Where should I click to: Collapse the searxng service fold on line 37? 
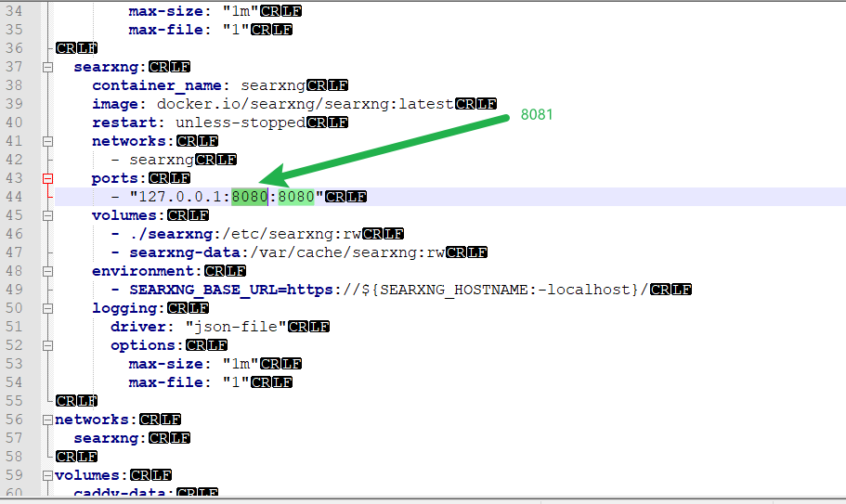click(48, 68)
